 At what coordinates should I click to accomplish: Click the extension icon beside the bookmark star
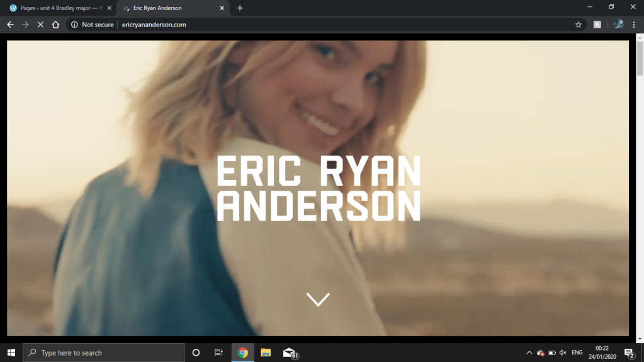click(x=597, y=25)
